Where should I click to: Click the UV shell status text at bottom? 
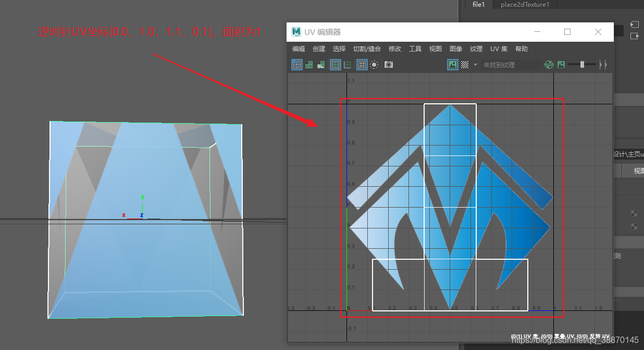pyautogui.click(x=560, y=336)
